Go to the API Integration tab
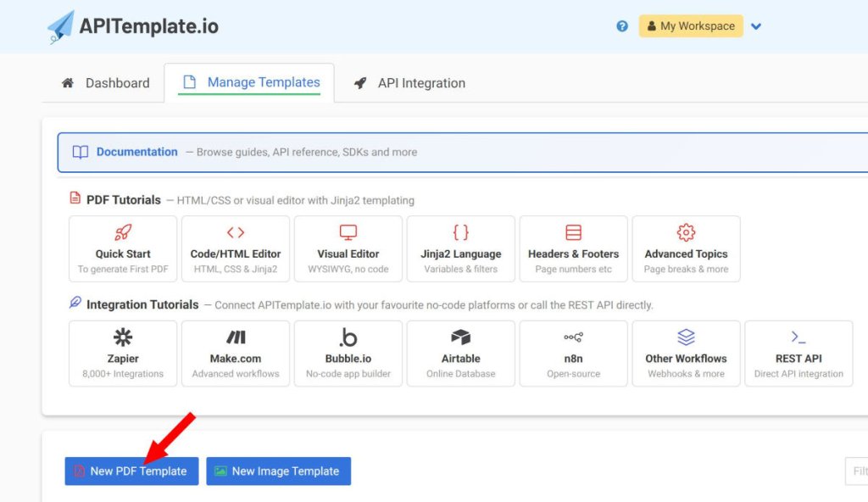868x502 pixels. (409, 83)
